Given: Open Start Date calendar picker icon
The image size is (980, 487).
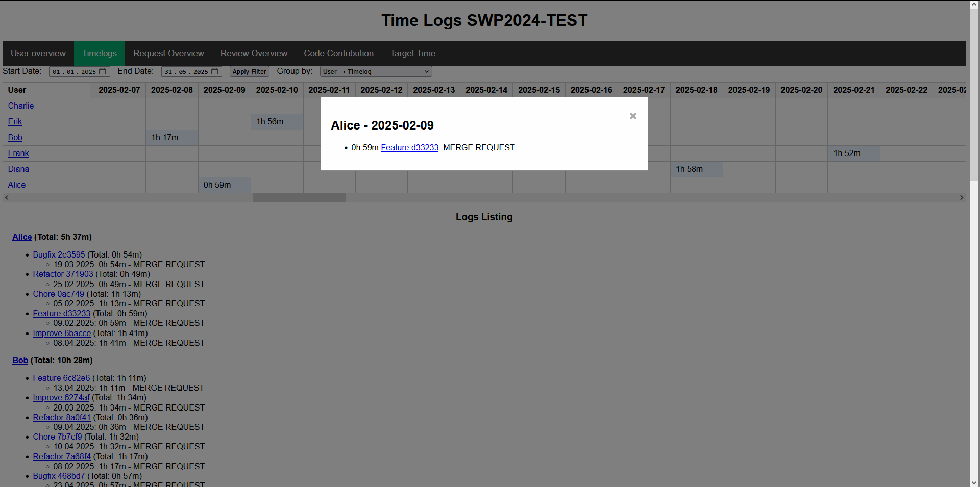Looking at the screenshot, I should (103, 72).
